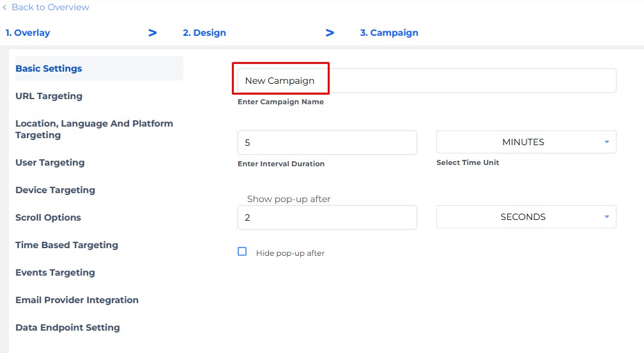Click the arrow between Design and Campaign
Image resolution: width=644 pixels, height=353 pixels.
tap(330, 33)
